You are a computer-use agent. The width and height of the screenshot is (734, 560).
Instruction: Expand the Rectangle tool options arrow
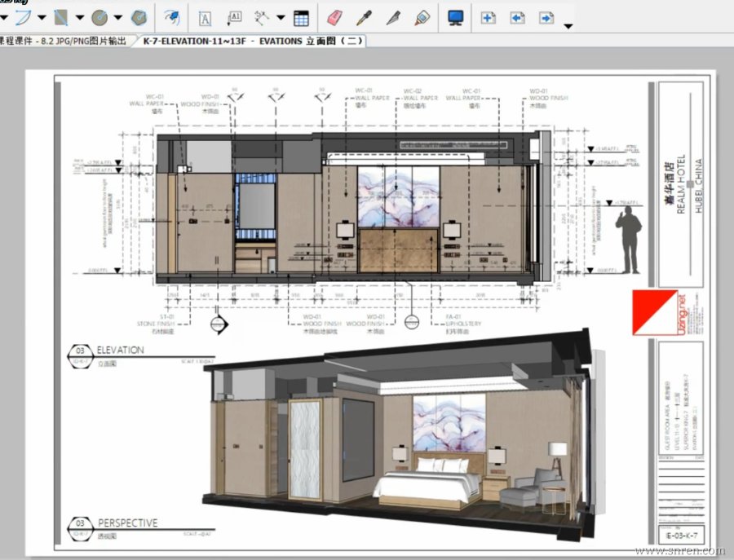[x=80, y=18]
